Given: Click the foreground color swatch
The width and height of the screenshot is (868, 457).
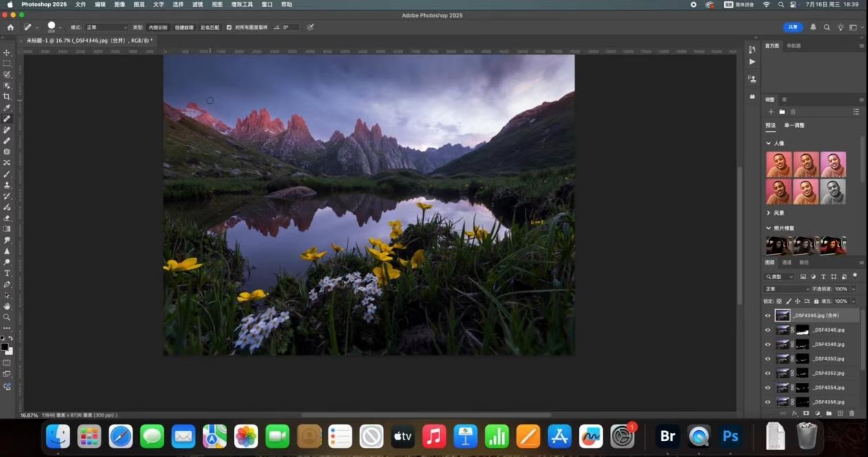Looking at the screenshot, I should point(5,346).
